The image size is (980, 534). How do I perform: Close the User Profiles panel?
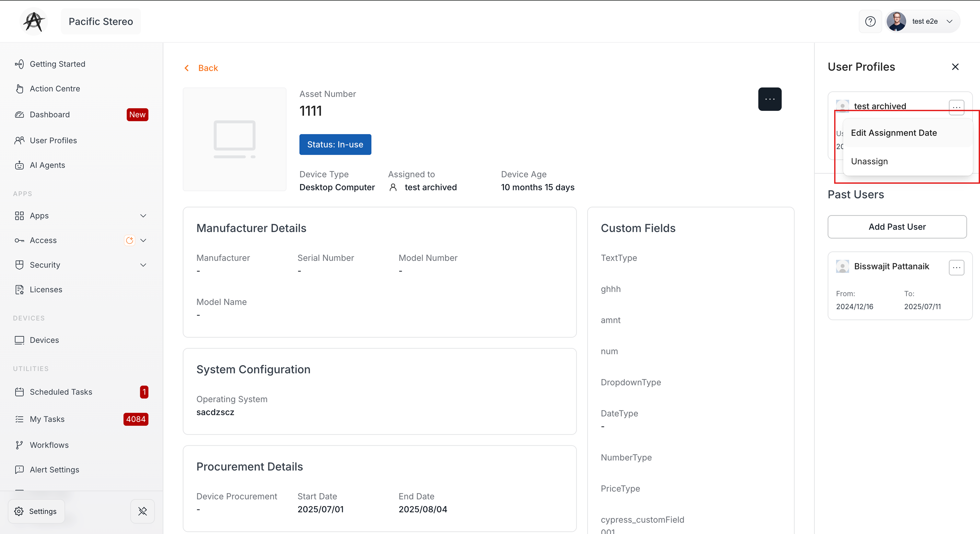[x=955, y=67]
